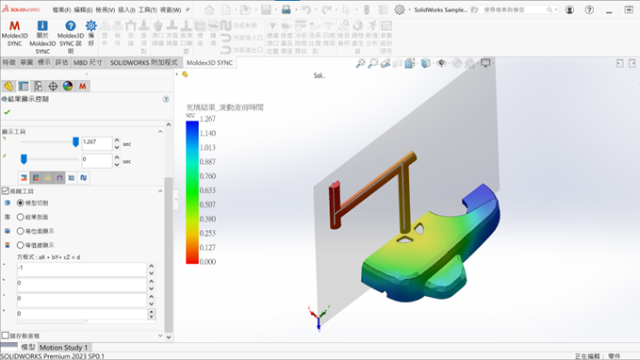Open the Moldex3D preferences gear icon

(91, 33)
